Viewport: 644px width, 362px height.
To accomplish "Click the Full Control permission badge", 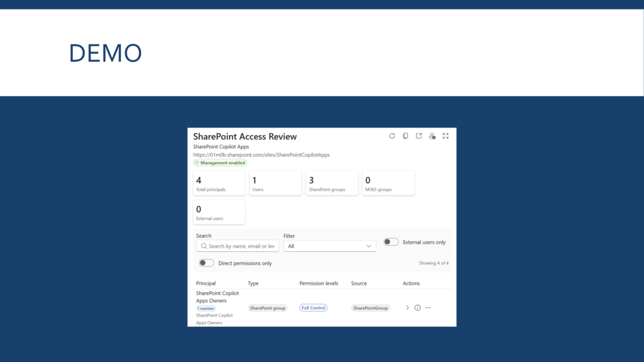I will click(313, 308).
